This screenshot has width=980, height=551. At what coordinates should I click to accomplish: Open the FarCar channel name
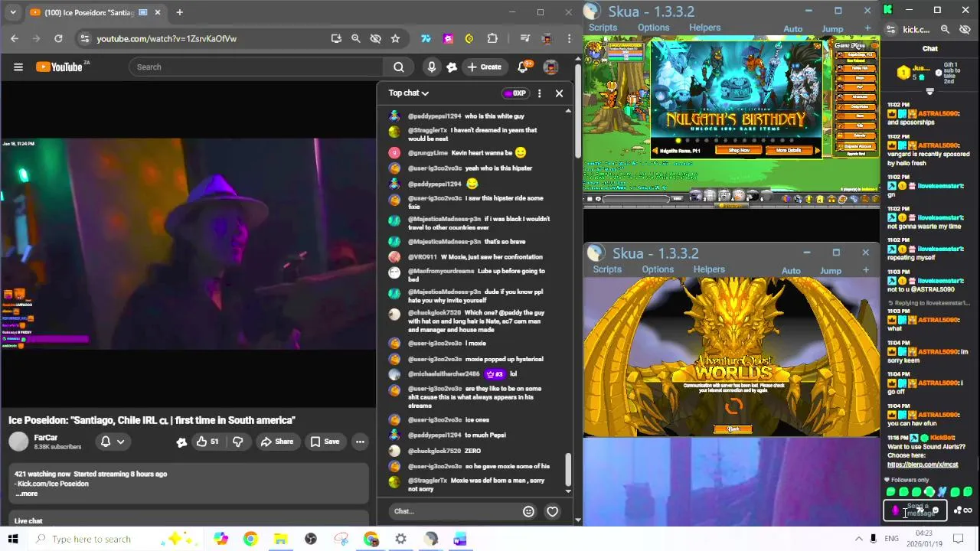[x=46, y=438]
